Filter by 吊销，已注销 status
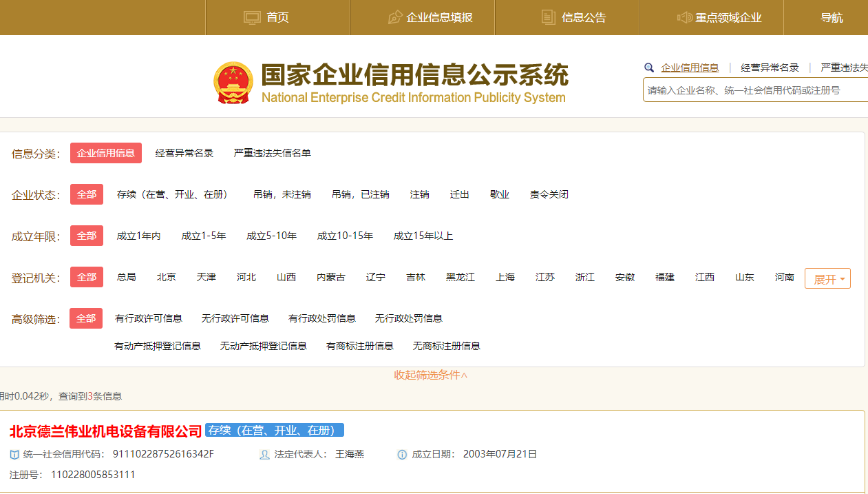Screen dimensions: 868x494 (x=361, y=194)
